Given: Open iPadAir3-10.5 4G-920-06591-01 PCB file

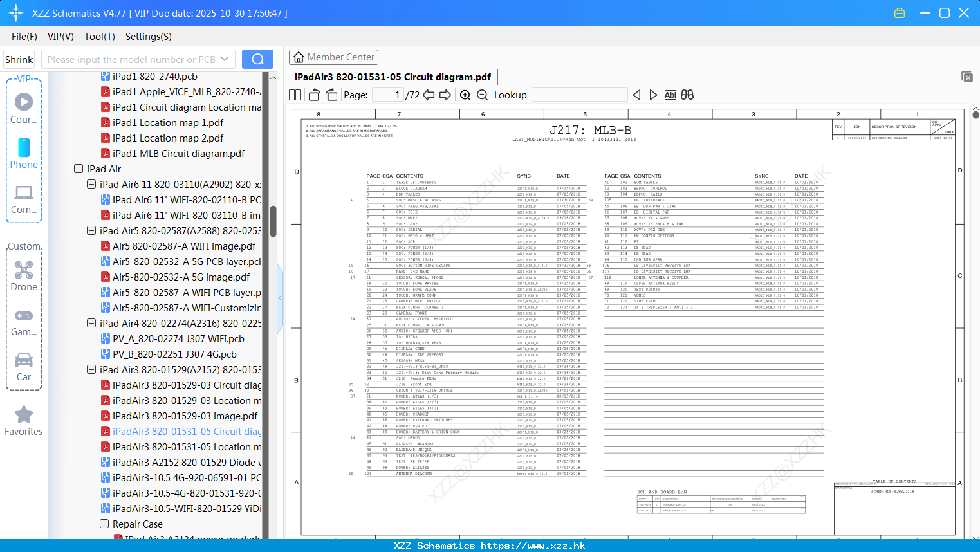Looking at the screenshot, I should 181,477.
